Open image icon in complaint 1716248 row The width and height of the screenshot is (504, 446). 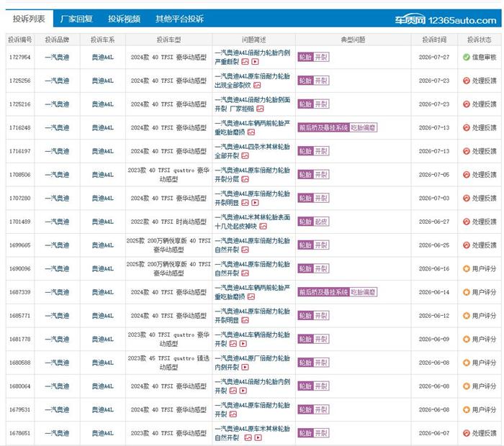click(251, 132)
